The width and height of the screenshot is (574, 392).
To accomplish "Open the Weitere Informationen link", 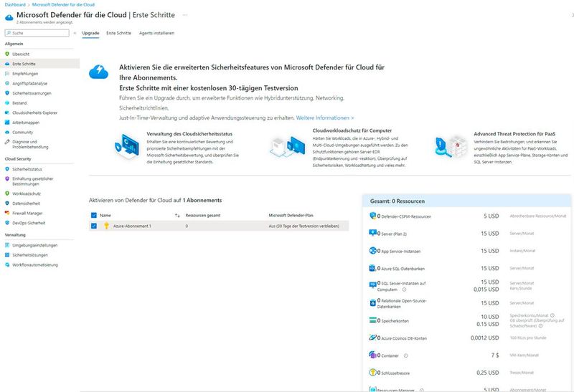I will [325, 118].
